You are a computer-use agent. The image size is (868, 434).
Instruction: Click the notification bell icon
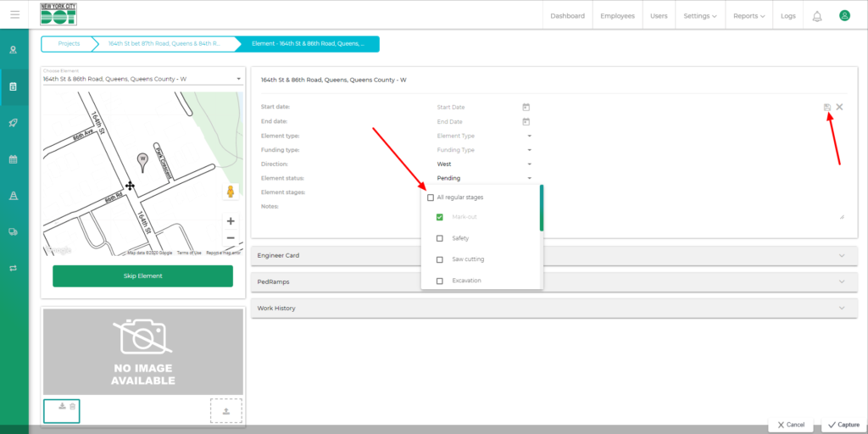(x=817, y=16)
